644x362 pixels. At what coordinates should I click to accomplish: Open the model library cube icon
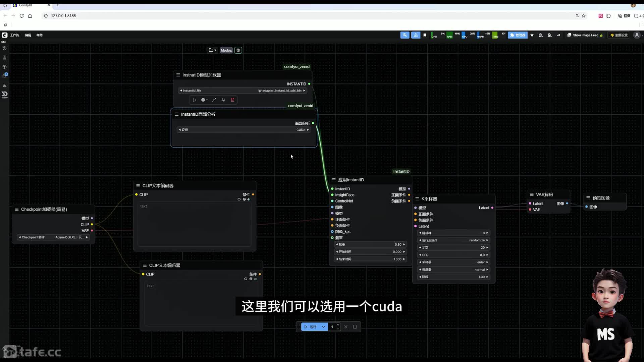[4, 67]
